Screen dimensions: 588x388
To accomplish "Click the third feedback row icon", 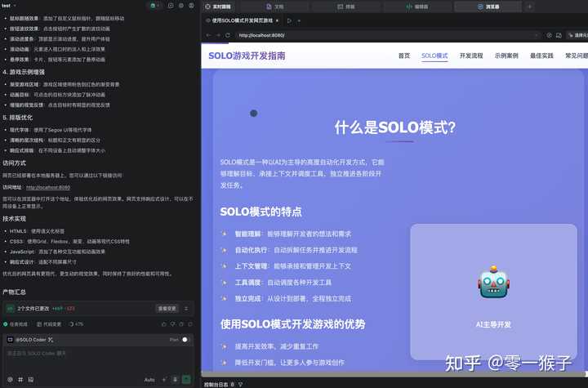I will pyautogui.click(x=181, y=324).
